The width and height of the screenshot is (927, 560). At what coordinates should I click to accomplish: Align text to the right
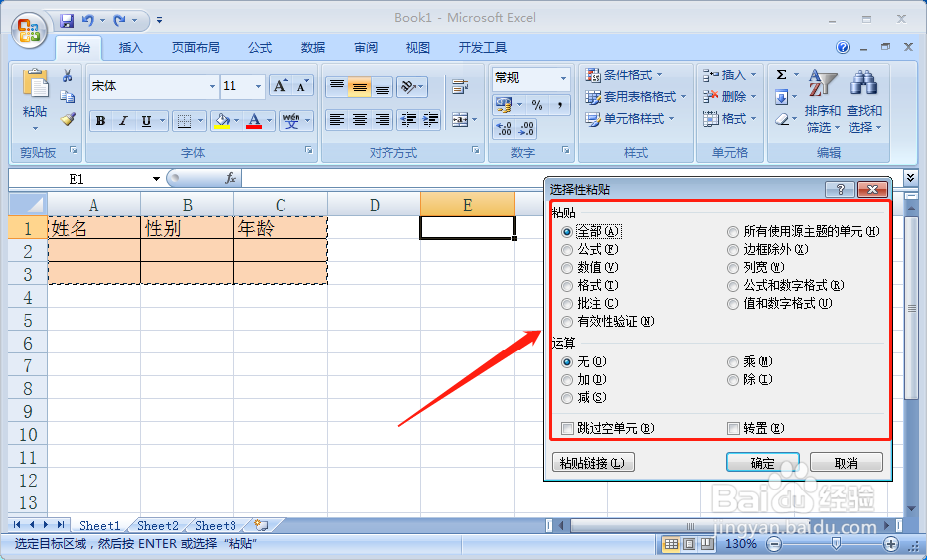click(382, 120)
